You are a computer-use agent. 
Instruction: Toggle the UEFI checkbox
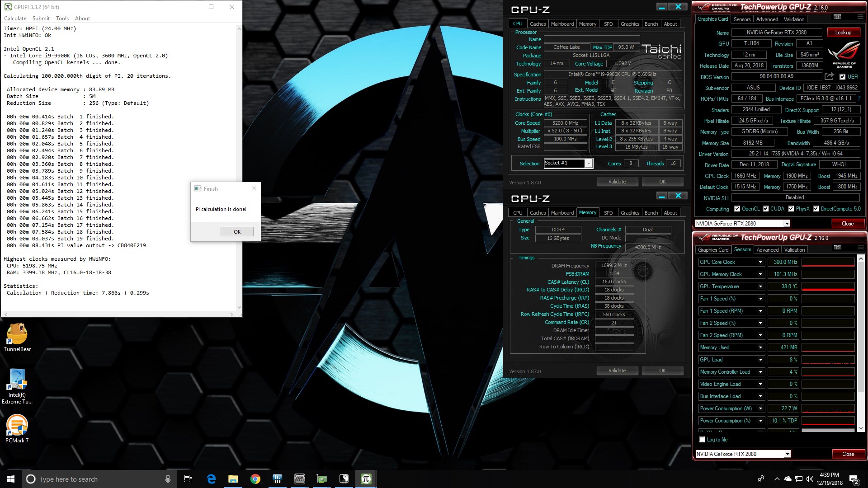pos(842,77)
